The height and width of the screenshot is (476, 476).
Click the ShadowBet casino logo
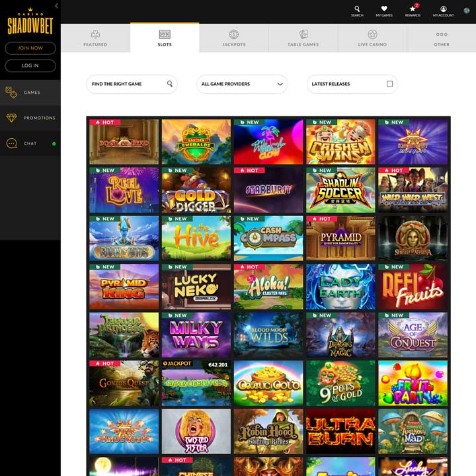[x=30, y=22]
